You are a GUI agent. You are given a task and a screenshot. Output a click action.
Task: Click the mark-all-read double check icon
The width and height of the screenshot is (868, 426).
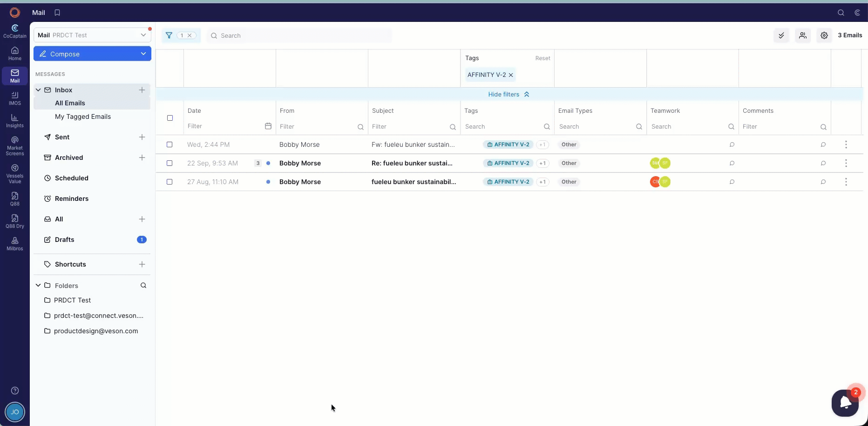[781, 35]
